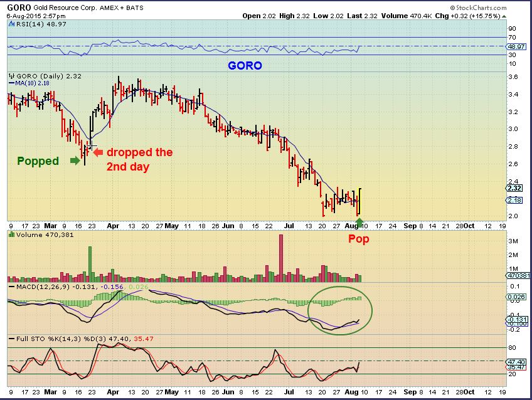Click the 80 stochastic axis label
The height and width of the screenshot is (400, 532).
tap(512, 348)
